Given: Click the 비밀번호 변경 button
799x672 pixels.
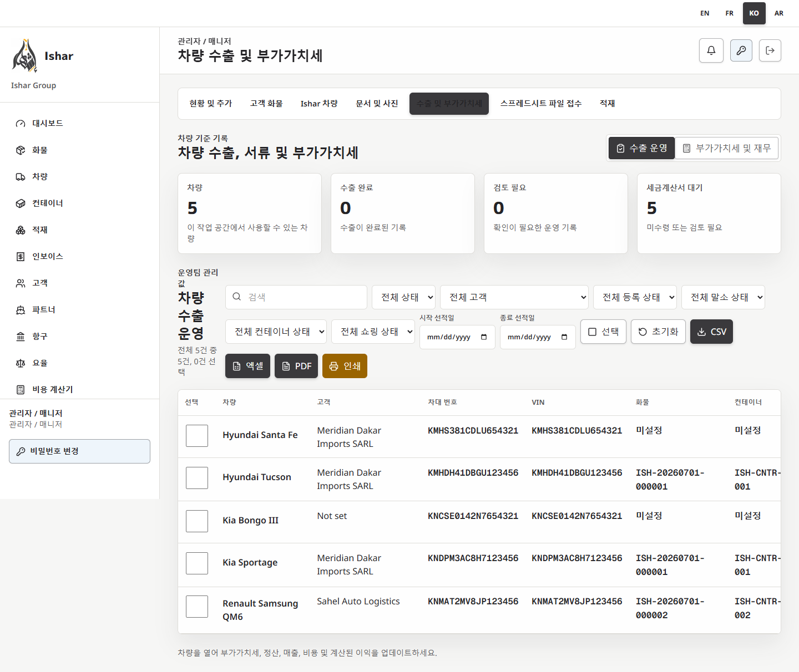Looking at the screenshot, I should pyautogui.click(x=79, y=451).
